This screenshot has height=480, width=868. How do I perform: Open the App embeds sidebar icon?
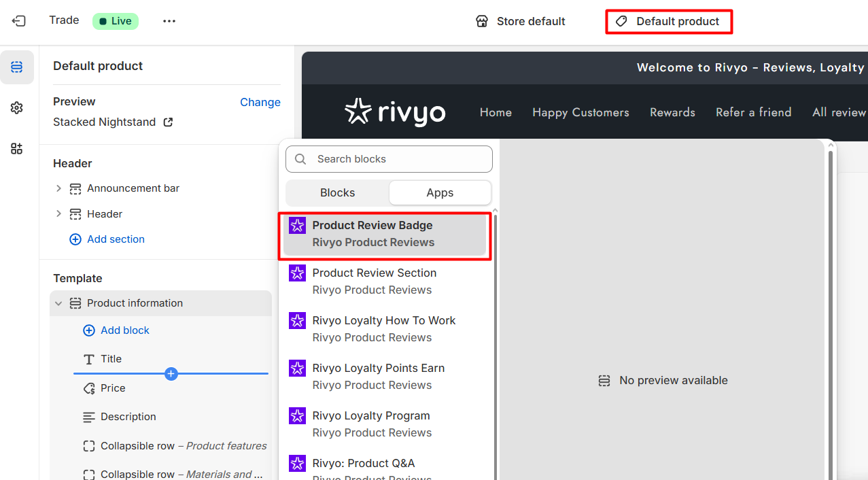(x=17, y=148)
